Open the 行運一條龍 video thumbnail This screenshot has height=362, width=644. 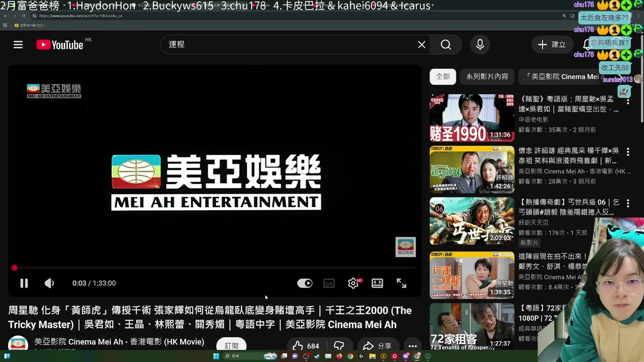(472, 275)
